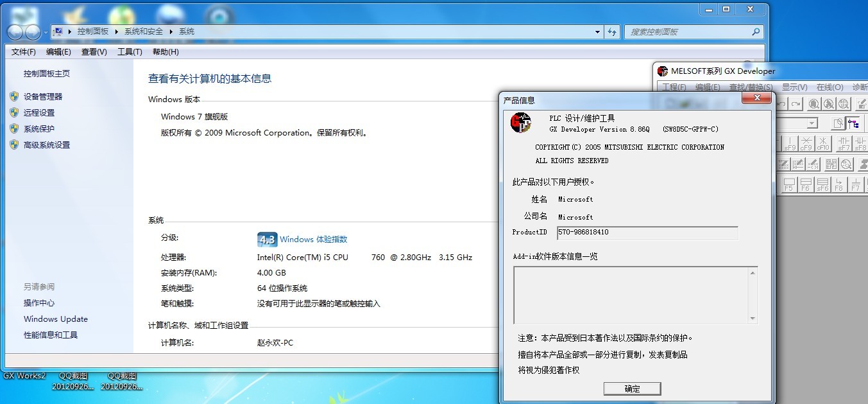The width and height of the screenshot is (868, 404).
Task: Click the Add-in list scrollbar down arrow
Action: point(753,319)
